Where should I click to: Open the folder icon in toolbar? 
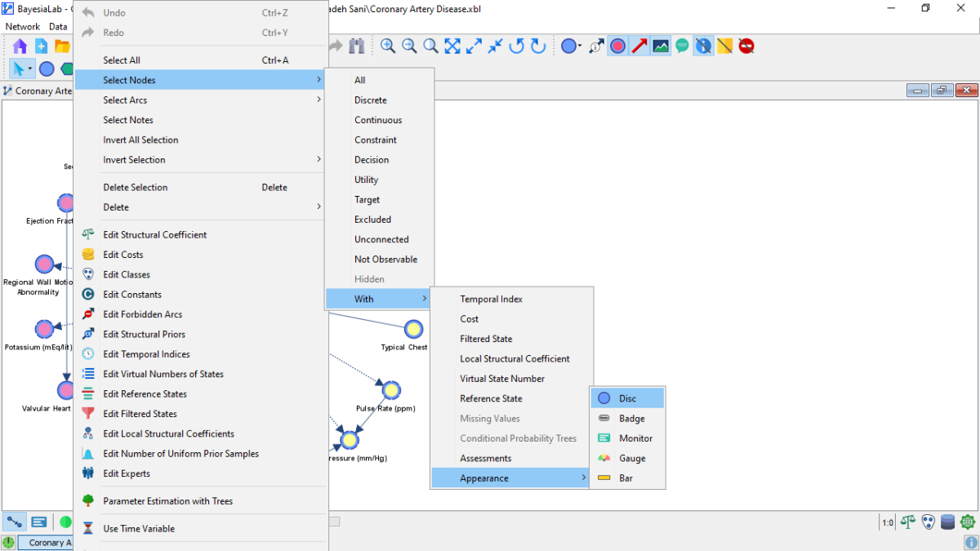(x=62, y=46)
